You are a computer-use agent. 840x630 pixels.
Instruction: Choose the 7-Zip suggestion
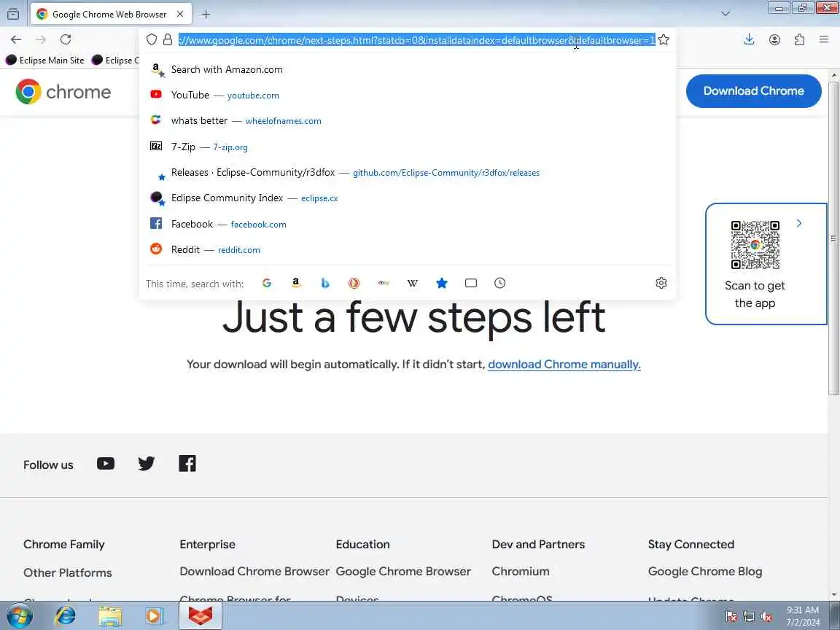(407, 147)
